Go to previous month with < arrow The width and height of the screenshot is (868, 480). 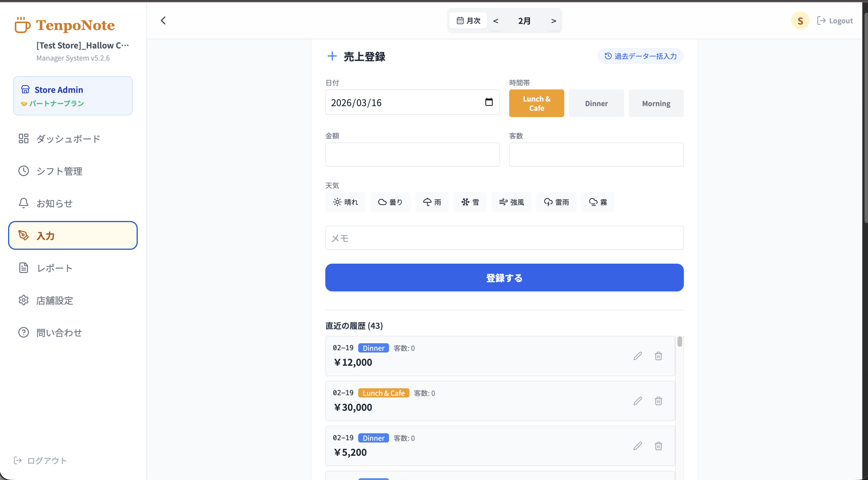pyautogui.click(x=496, y=20)
